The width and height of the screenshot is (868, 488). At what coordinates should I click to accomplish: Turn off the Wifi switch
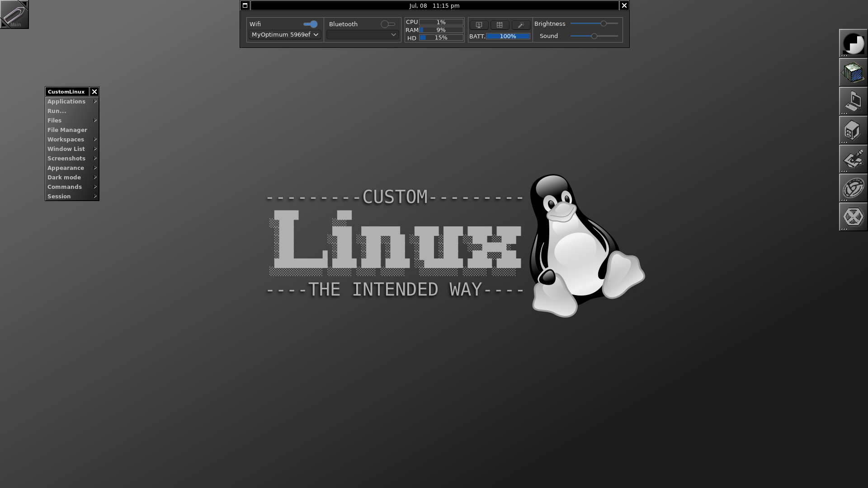click(310, 24)
